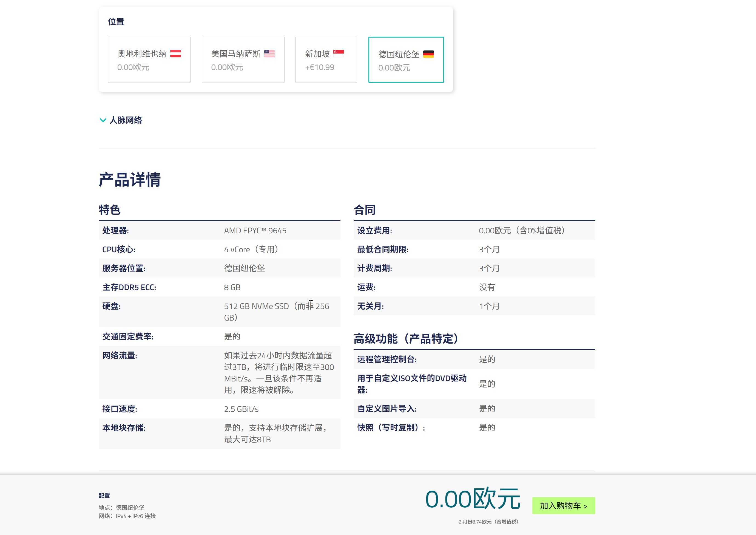Select the 德国纽伦堡 location option

click(x=406, y=60)
